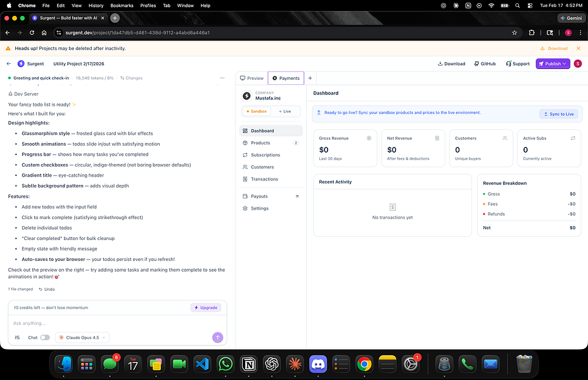This screenshot has height=380, width=588.
Task: Open the Window menu
Action: pyautogui.click(x=185, y=6)
